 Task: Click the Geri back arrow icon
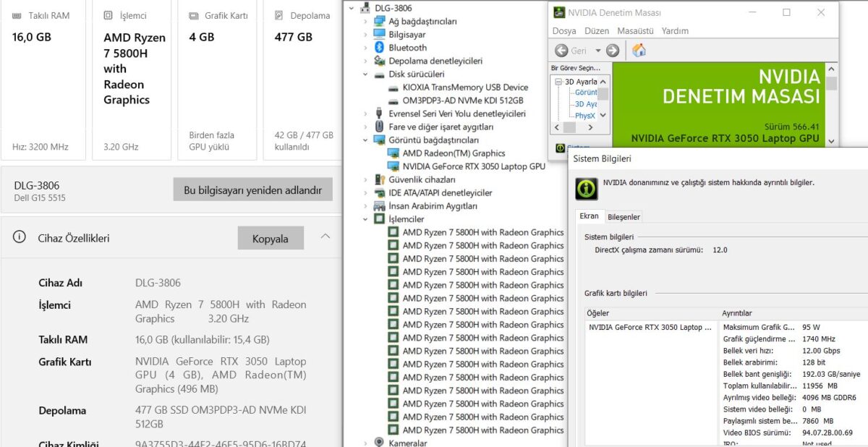561,51
